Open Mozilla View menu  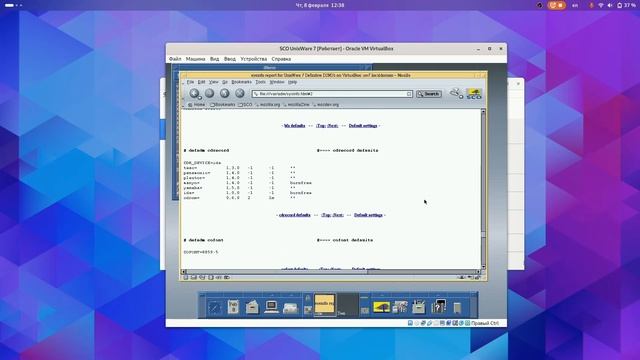click(213, 82)
